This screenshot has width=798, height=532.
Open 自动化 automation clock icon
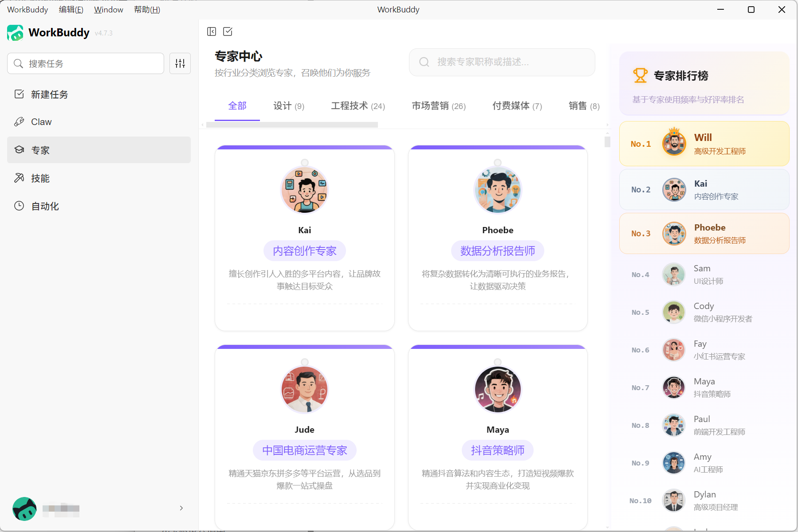[19, 206]
